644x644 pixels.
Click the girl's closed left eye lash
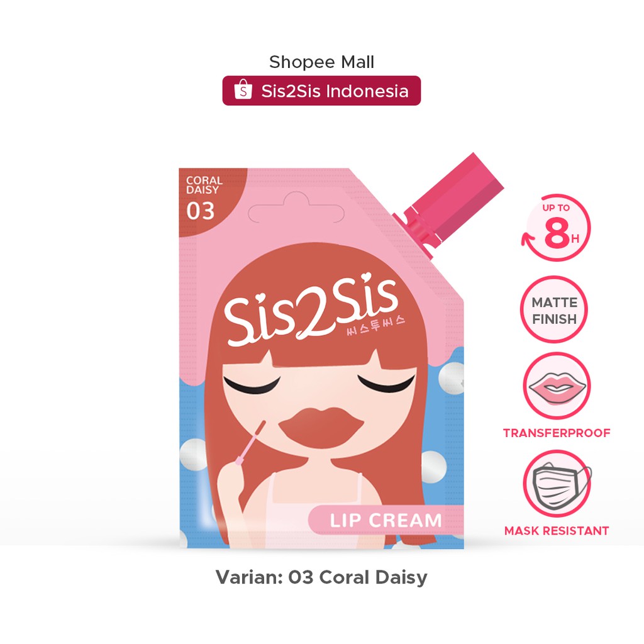coord(251,384)
